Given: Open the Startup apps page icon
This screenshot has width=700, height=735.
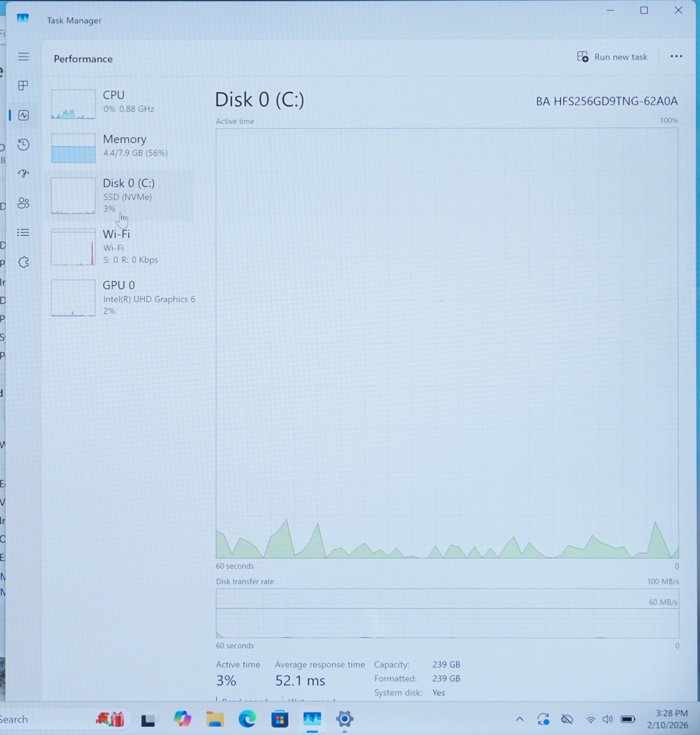Looking at the screenshot, I should [x=23, y=173].
